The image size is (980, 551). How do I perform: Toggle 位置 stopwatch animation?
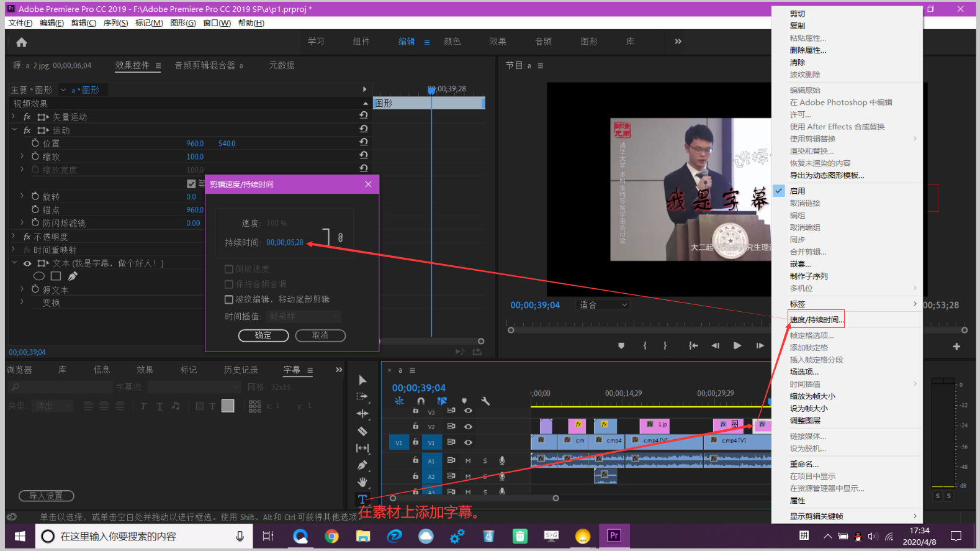[35, 143]
